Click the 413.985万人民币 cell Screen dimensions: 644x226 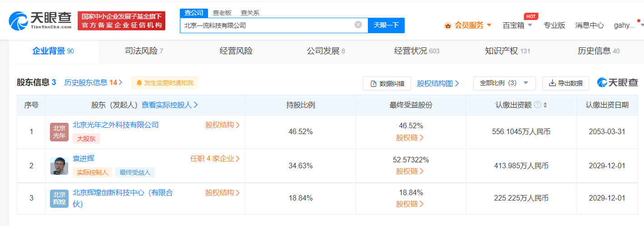pos(521,166)
